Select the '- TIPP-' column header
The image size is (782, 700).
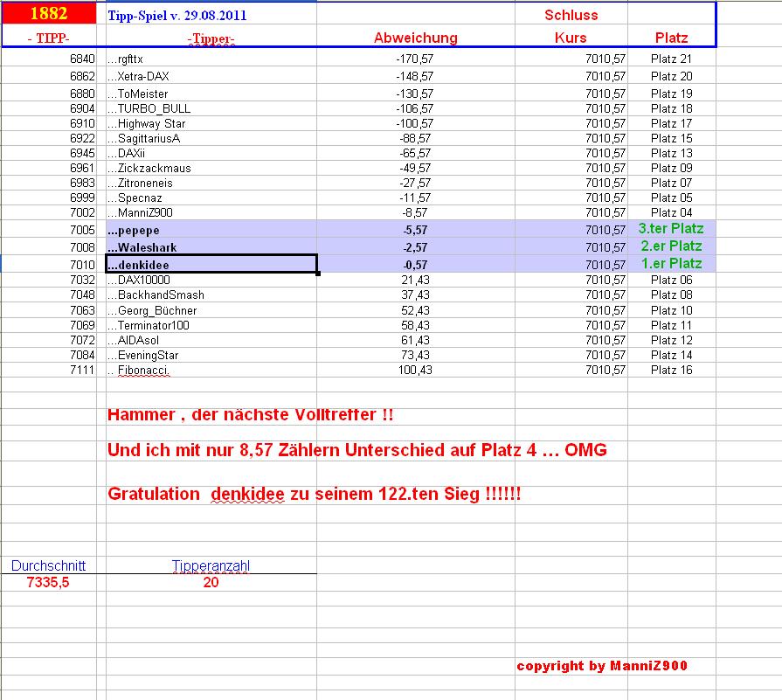48,38
